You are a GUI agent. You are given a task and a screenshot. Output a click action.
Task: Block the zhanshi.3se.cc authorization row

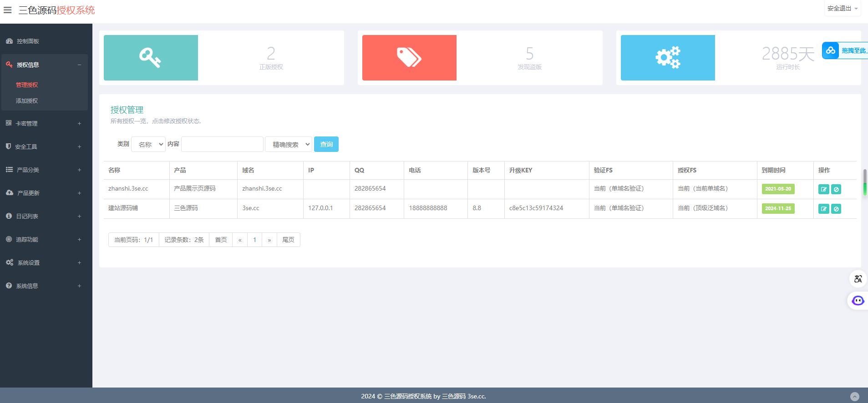click(x=836, y=189)
